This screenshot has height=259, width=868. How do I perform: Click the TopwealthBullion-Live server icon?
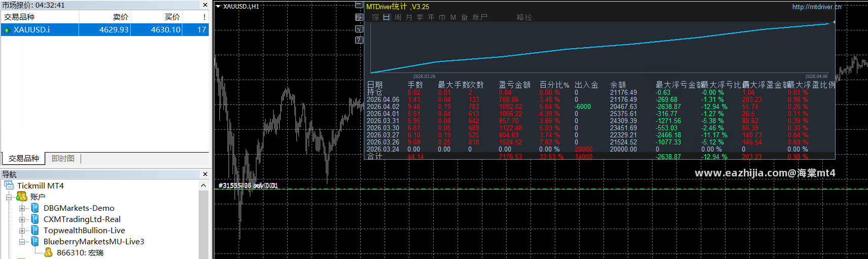pyautogui.click(x=35, y=230)
